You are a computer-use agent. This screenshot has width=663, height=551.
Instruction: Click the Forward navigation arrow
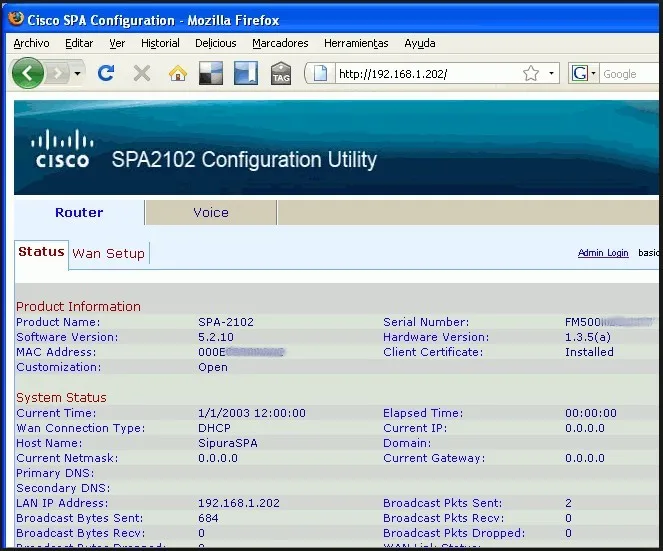pos(58,74)
